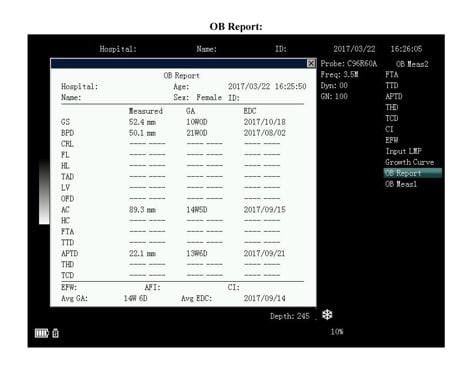Click the Name field in report

[x=71, y=98]
